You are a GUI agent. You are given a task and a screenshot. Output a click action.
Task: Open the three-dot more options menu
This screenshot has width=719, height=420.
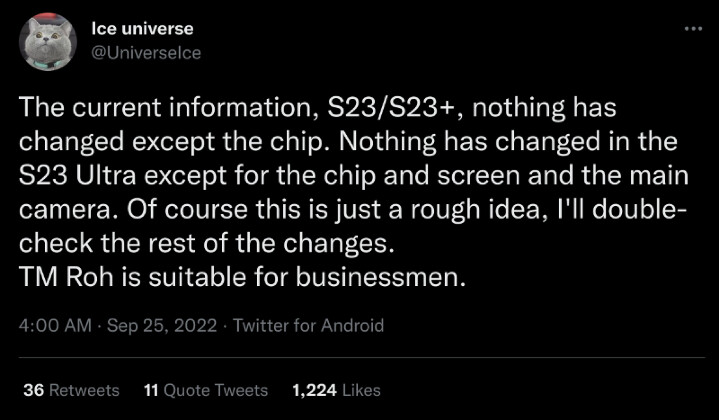pyautogui.click(x=693, y=29)
